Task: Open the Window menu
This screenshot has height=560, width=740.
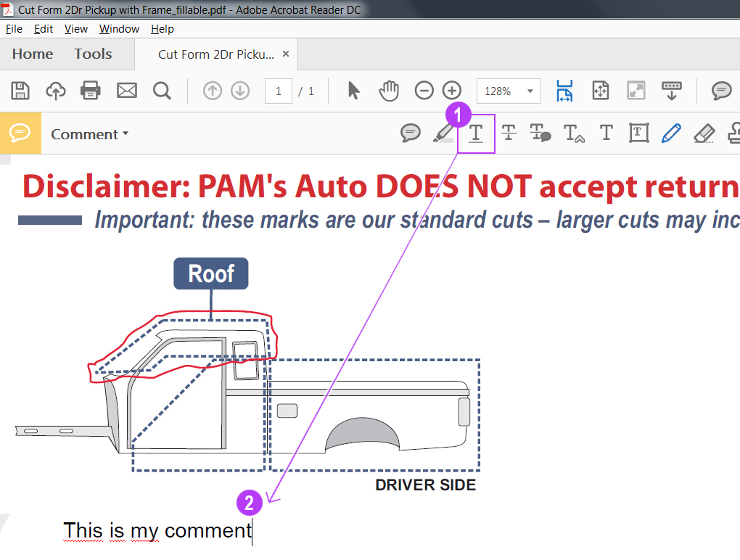Action: [119, 29]
